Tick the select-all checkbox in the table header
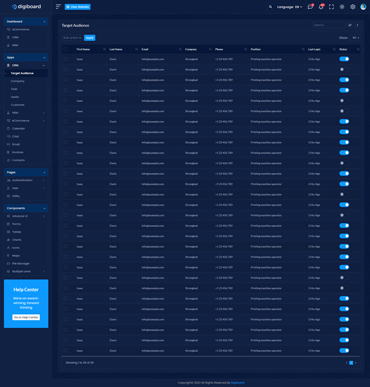Viewport: 370px width, 387px height. pyautogui.click(x=65, y=49)
